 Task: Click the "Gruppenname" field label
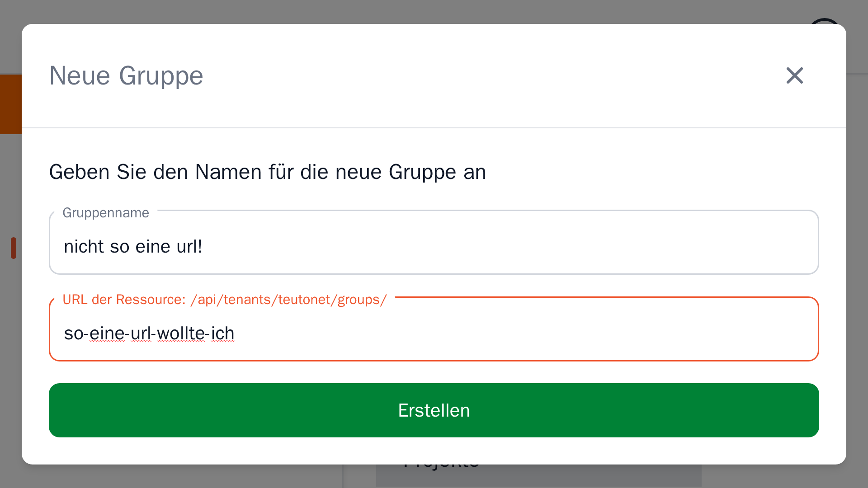[x=106, y=213]
